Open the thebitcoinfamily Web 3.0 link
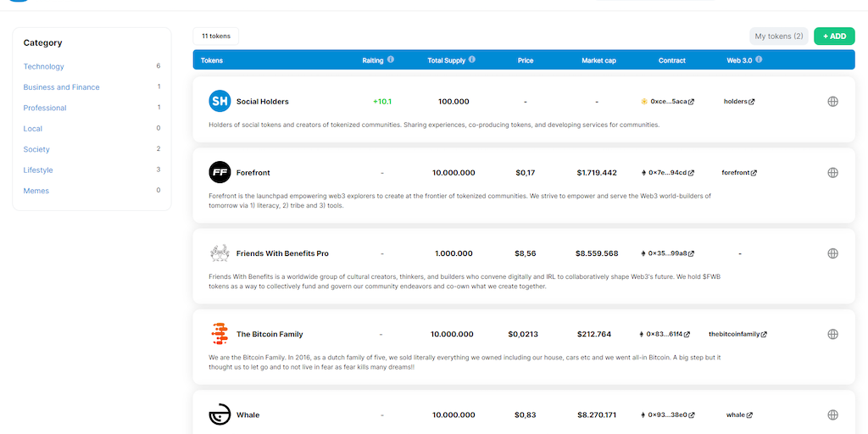This screenshot has height=434, width=868. click(x=737, y=334)
